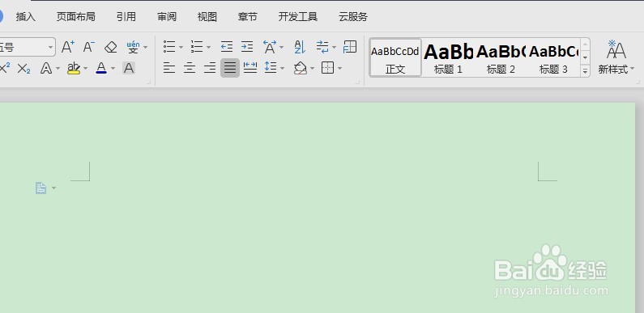
Task: Switch to the 云服务 tab
Action: click(x=353, y=17)
